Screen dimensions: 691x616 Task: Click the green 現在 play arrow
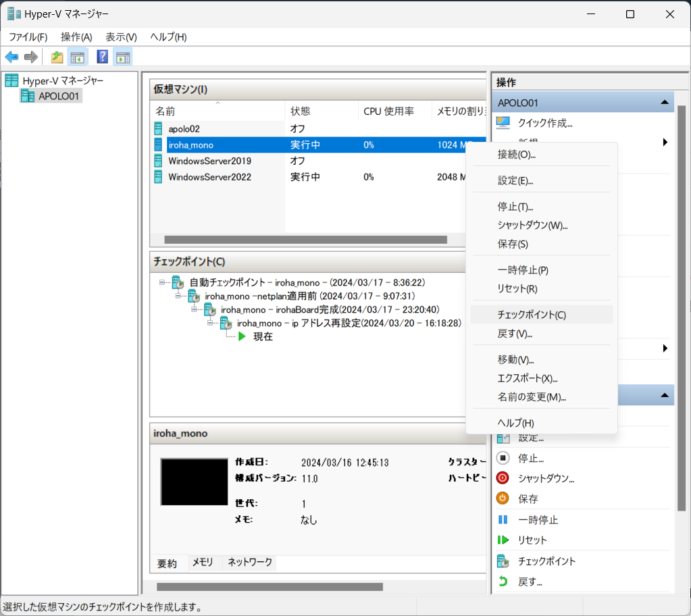[x=242, y=336]
